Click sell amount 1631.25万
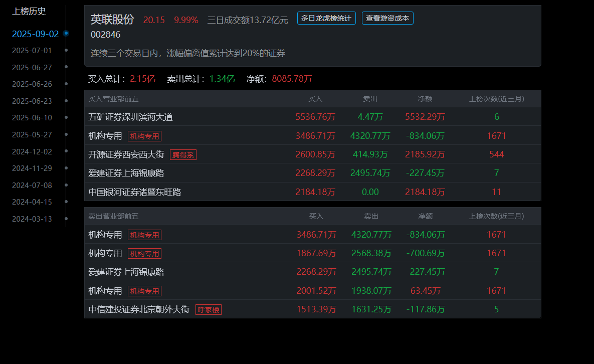Image resolution: width=594 pixels, height=364 pixels. [371, 309]
